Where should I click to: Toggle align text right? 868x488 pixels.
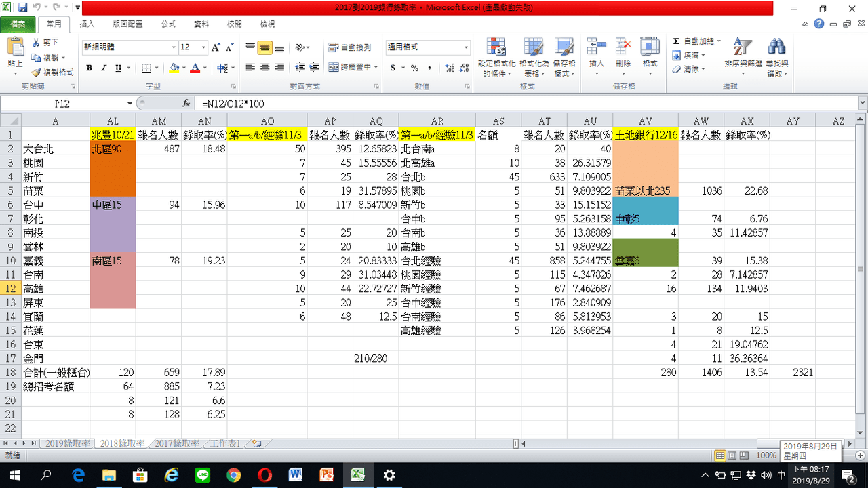click(x=279, y=68)
